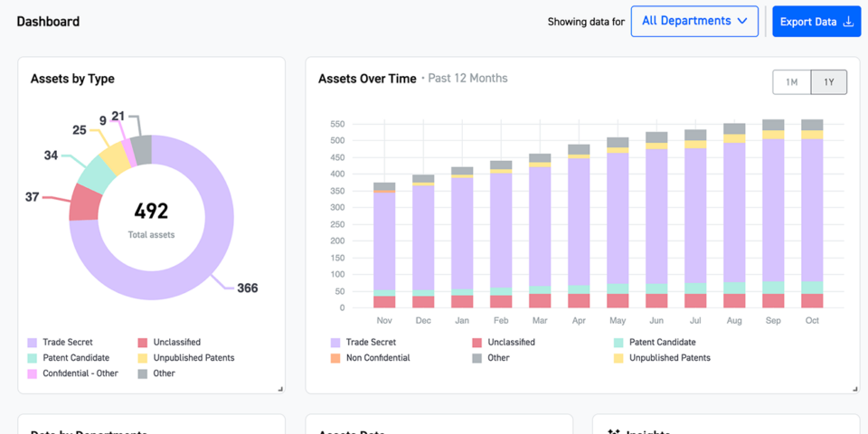Click the Assets Over Time heading

[x=367, y=79]
